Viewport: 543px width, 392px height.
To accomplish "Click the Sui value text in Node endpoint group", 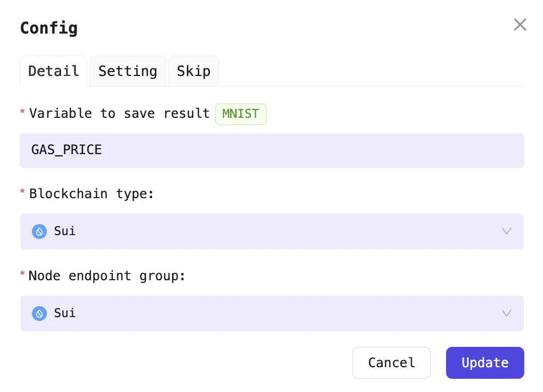I will 65,313.
